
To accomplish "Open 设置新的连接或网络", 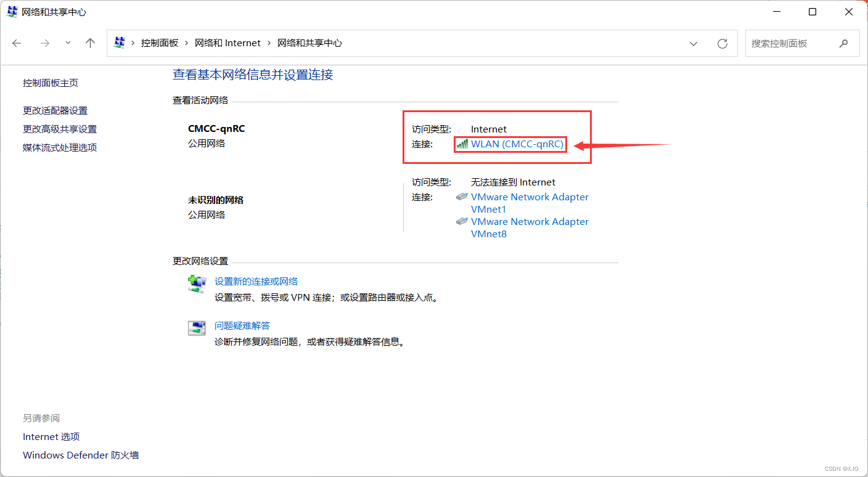I will [256, 282].
